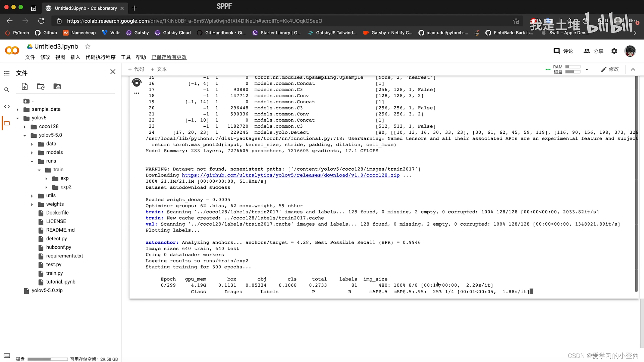
Task: Open a new browser tab
Action: [134, 8]
